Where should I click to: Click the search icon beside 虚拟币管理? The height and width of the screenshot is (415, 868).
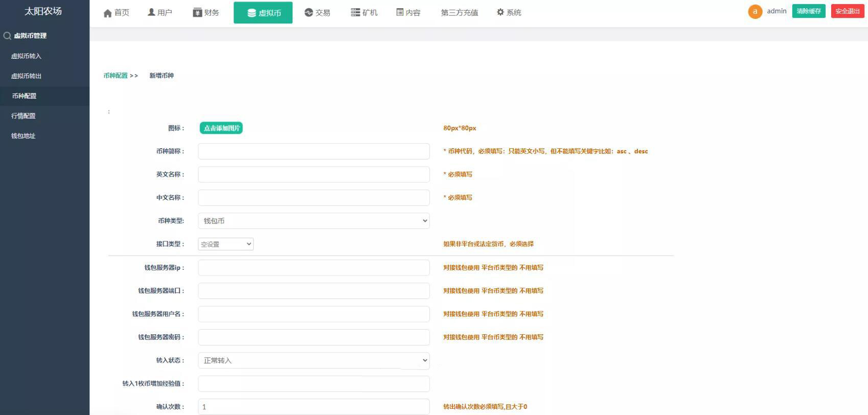pos(7,36)
